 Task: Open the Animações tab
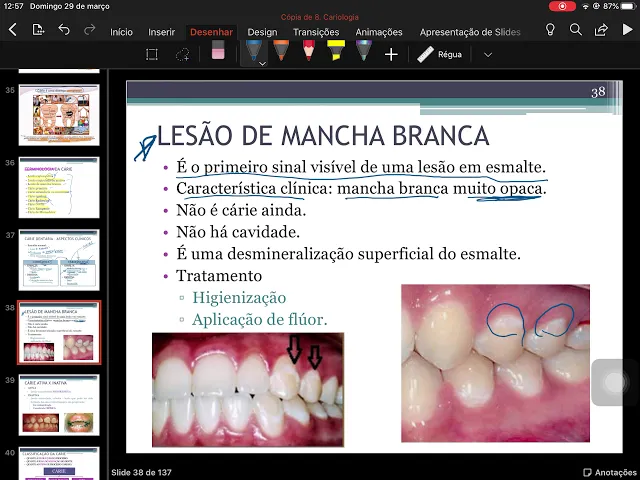[379, 32]
